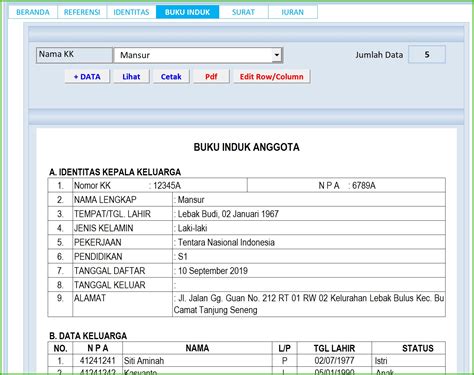
Task: Click the TEMPAT/TGL. LAHIR label
Action: pyautogui.click(x=112, y=214)
